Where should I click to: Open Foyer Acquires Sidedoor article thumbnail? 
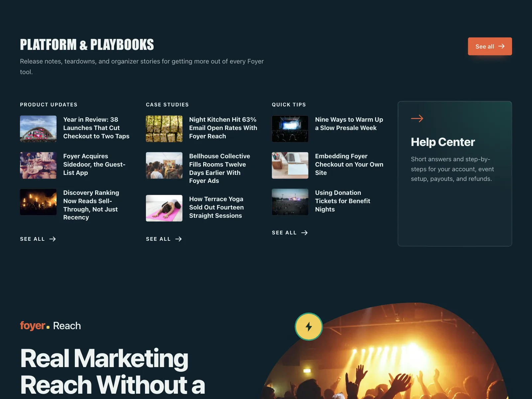38,165
